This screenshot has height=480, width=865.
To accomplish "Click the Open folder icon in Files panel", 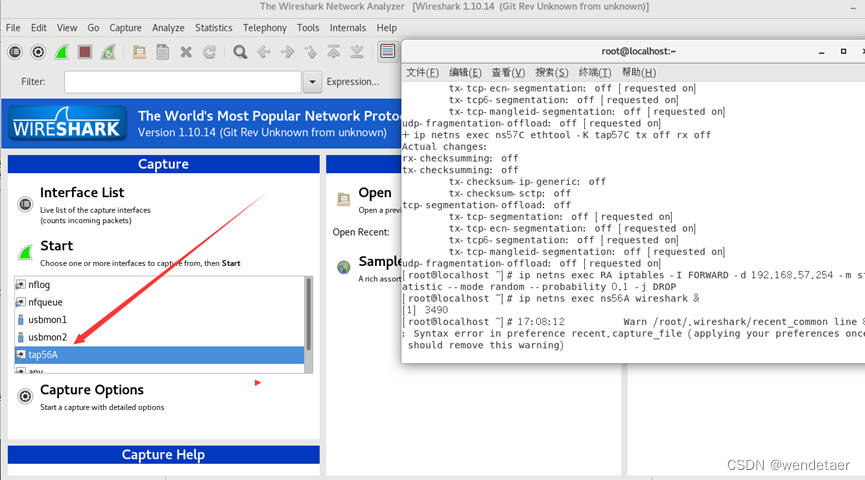I will point(344,199).
